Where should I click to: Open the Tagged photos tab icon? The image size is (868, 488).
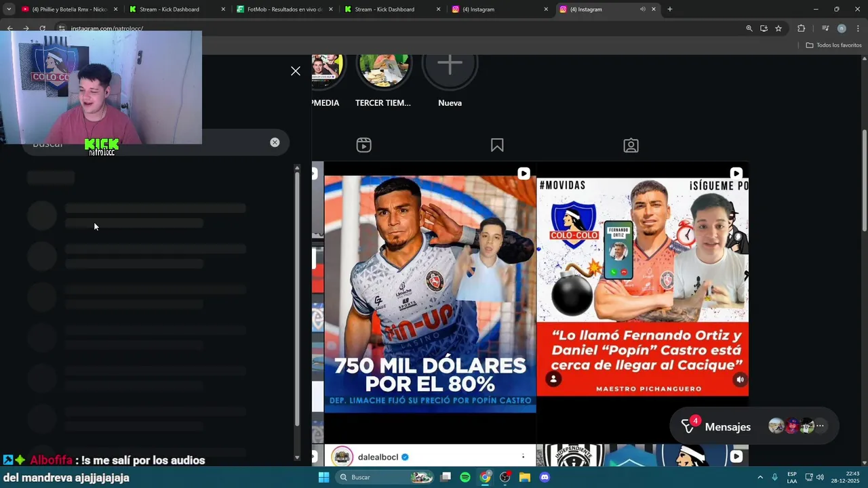(631, 145)
